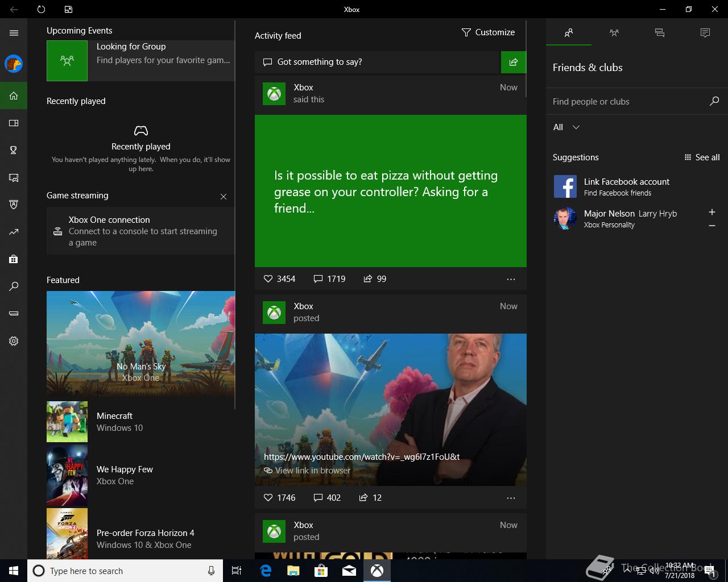
Task: Open Xbox One connection streaming option
Action: [x=140, y=231]
